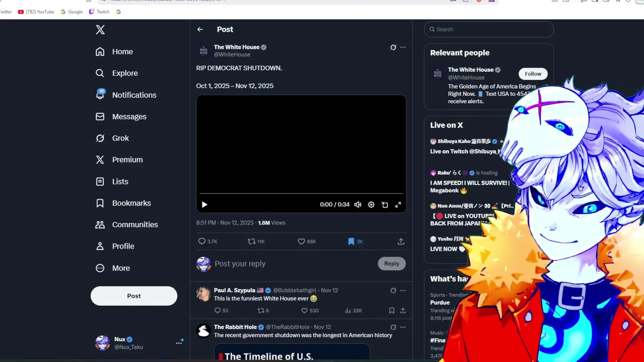Repost the post showing 11K
The height and width of the screenshot is (362, 644).
256,242
